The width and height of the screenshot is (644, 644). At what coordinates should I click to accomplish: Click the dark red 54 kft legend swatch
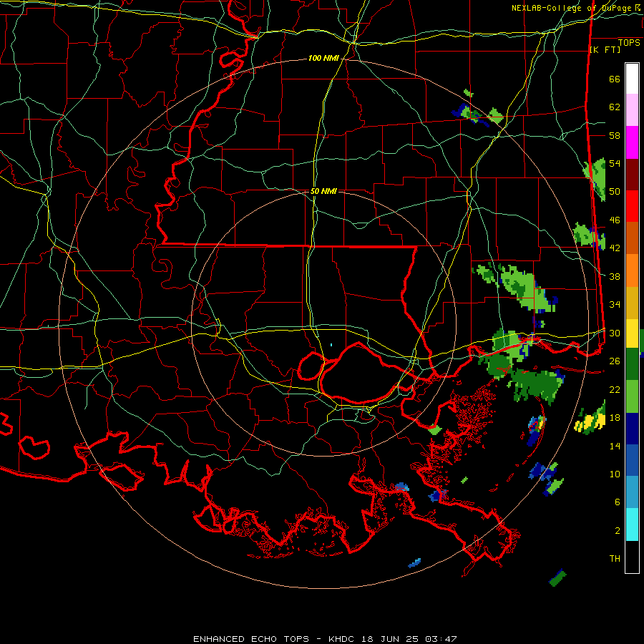pyautogui.click(x=632, y=175)
